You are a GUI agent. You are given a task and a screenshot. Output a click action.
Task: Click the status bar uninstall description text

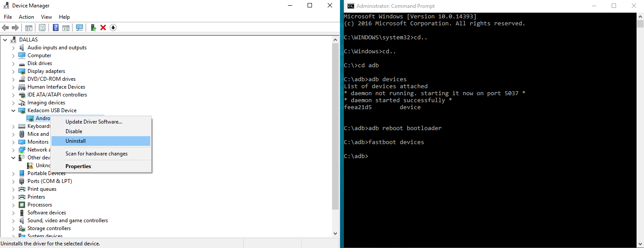pos(50,244)
